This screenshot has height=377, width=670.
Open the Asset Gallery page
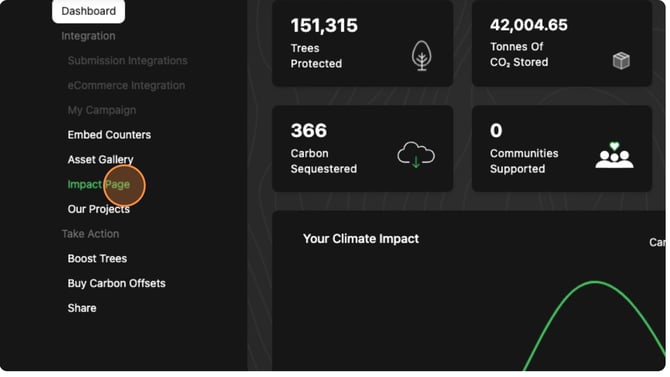(x=100, y=160)
